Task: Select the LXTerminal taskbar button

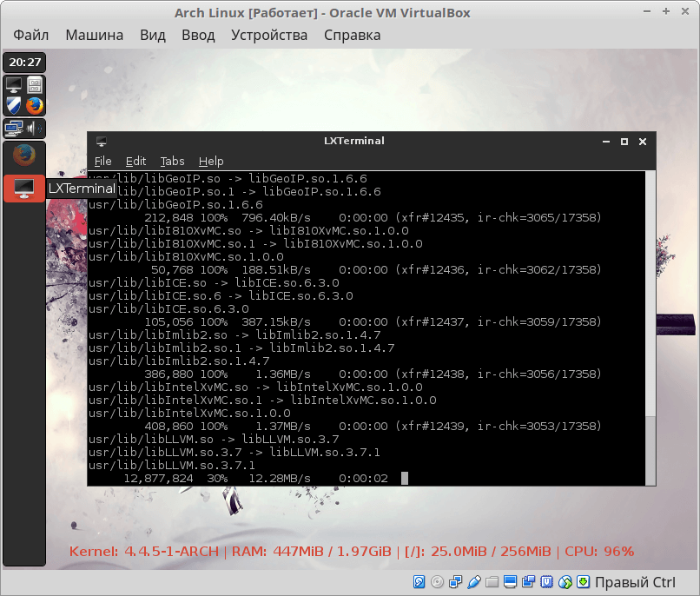Action: (24, 188)
